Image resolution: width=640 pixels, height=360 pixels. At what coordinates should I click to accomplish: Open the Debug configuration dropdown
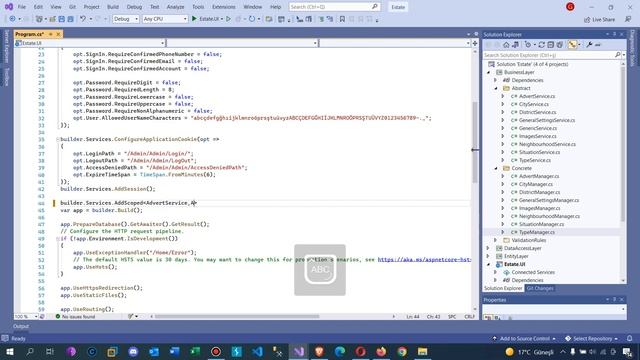(x=125, y=19)
